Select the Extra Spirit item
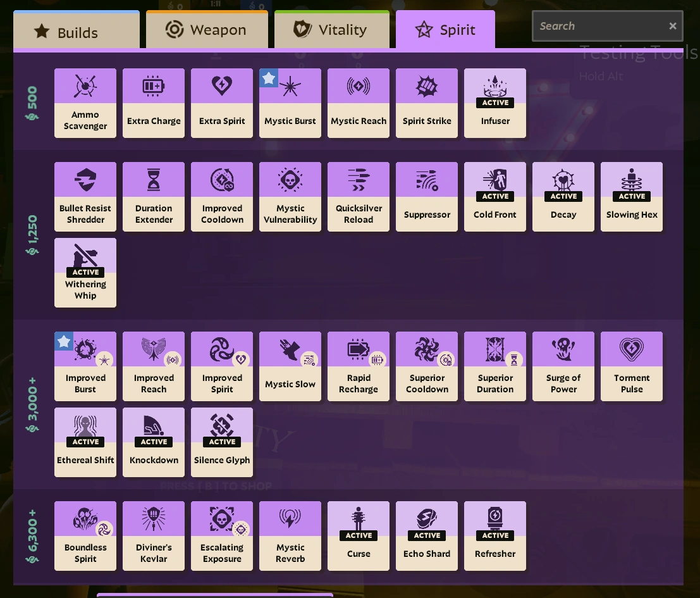Viewport: 700px width, 598px height. pos(222,103)
